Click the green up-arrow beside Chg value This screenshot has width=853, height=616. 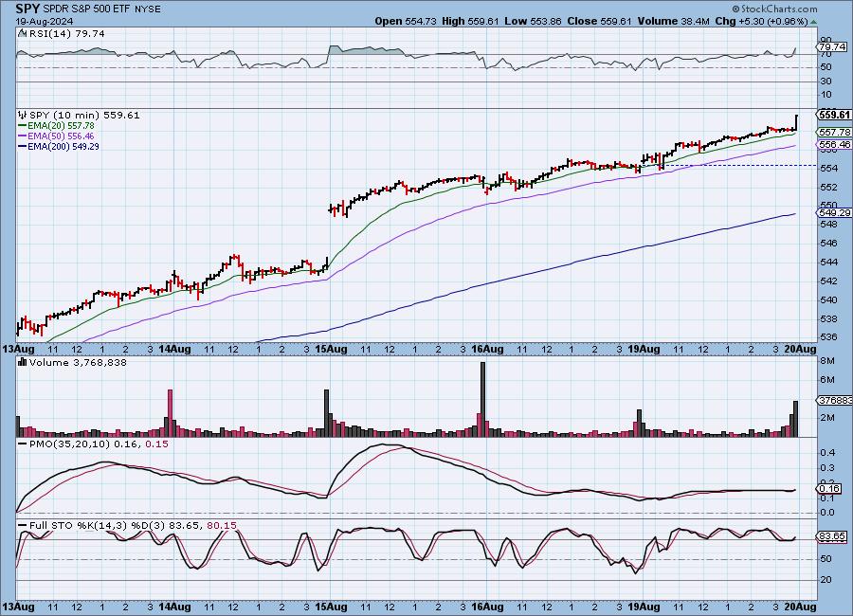coord(813,22)
